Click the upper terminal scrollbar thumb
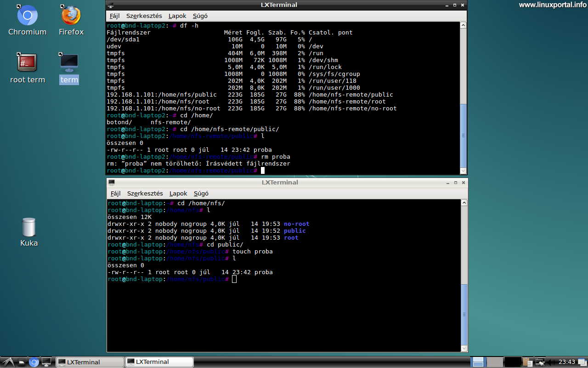 tap(464, 135)
